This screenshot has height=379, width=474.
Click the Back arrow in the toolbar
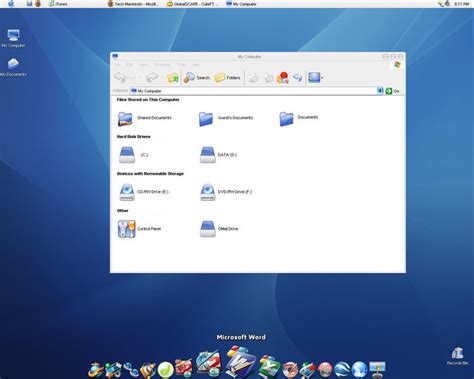pyautogui.click(x=120, y=78)
